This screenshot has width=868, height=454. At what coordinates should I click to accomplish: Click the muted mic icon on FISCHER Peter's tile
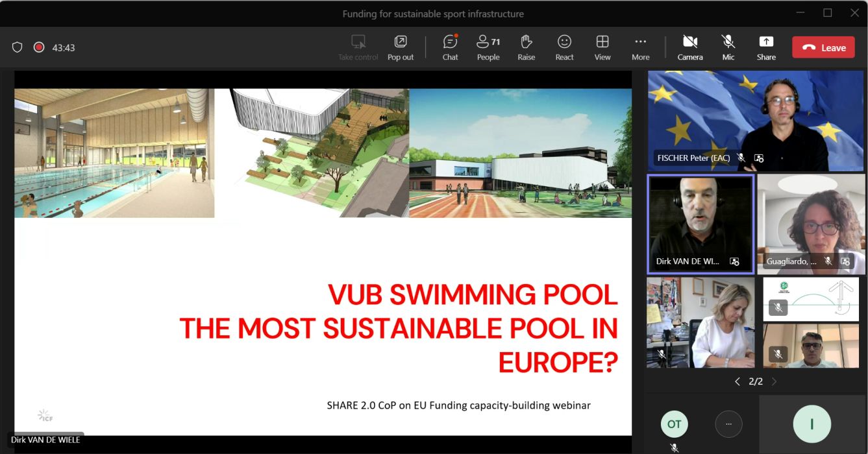click(x=741, y=158)
